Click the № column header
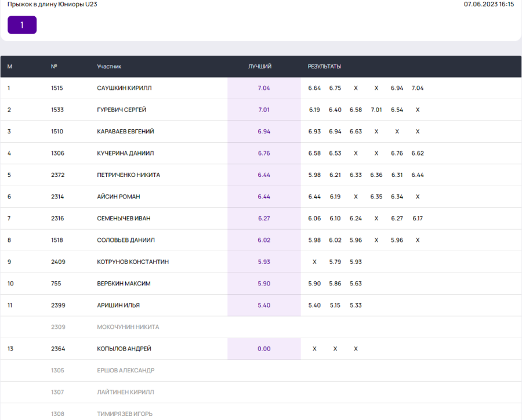522x420 pixels. coord(54,67)
